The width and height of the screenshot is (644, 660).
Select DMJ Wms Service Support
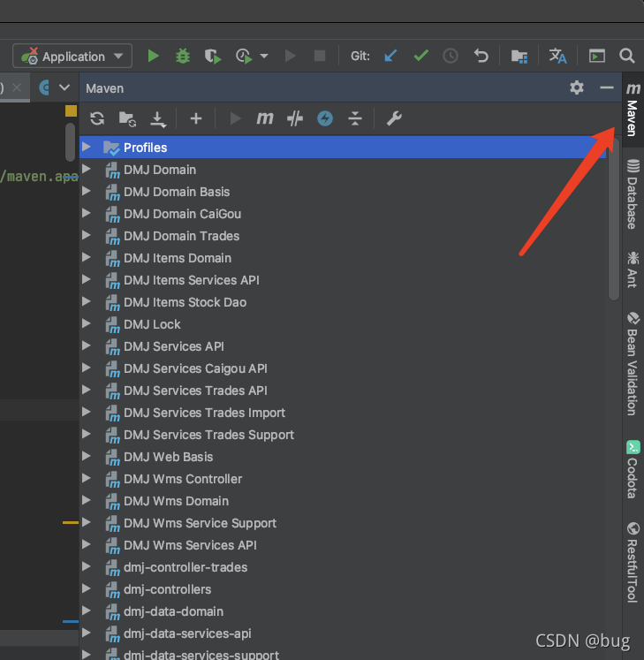(200, 523)
